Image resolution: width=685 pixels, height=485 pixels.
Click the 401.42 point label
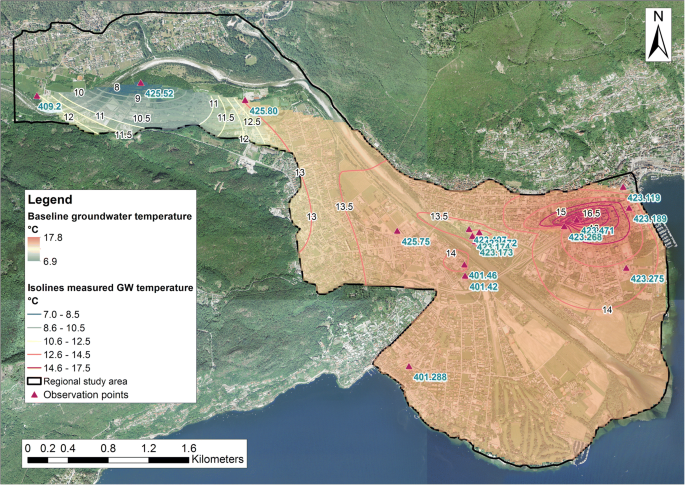coord(484,287)
